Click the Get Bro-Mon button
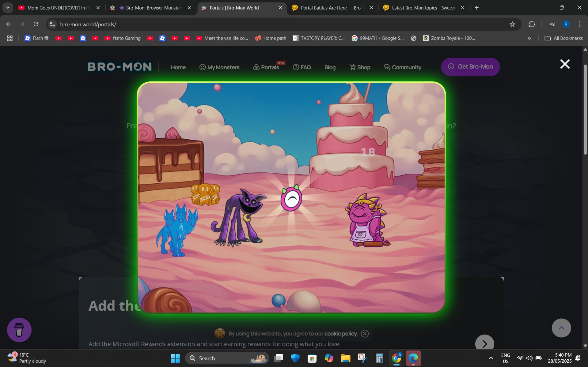 point(470,67)
